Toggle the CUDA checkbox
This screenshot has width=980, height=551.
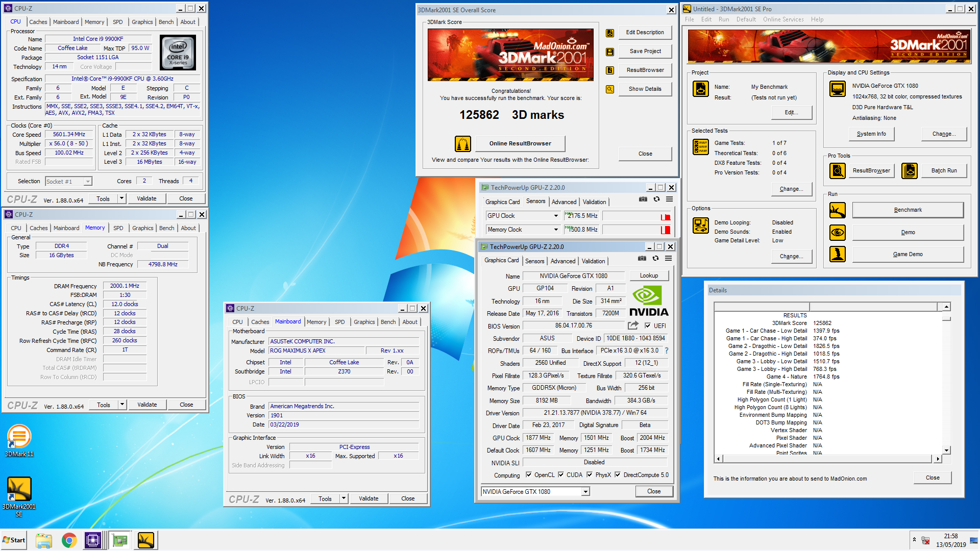pyautogui.click(x=561, y=475)
